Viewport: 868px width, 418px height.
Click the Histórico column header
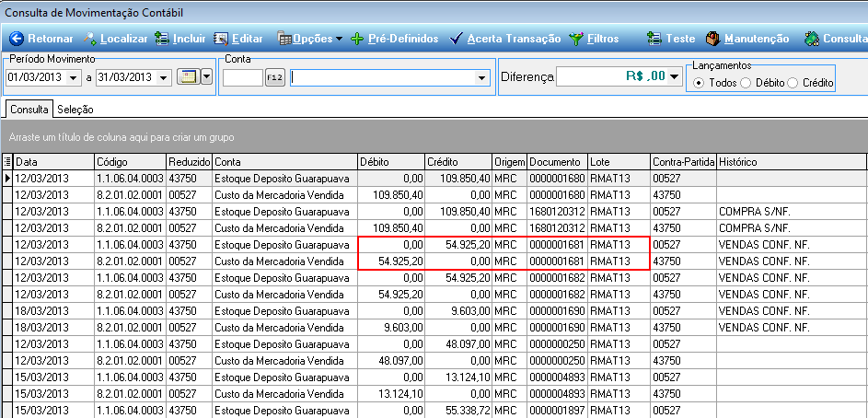click(792, 162)
